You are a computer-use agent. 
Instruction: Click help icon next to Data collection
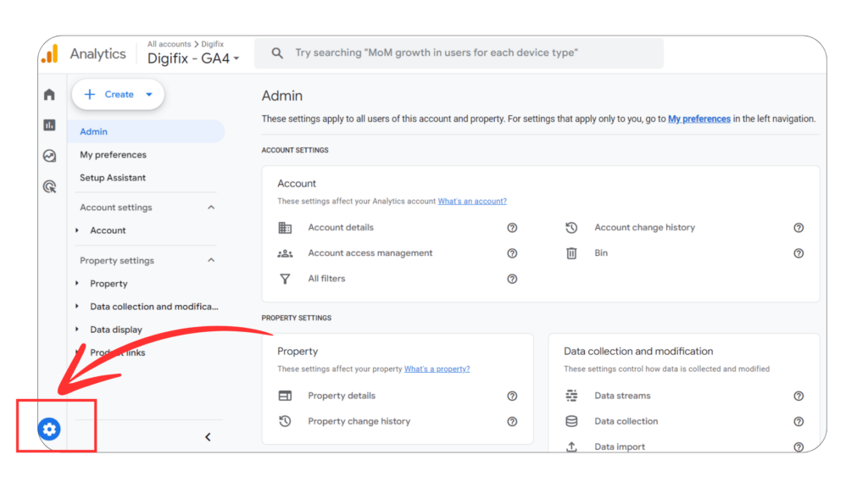798,421
